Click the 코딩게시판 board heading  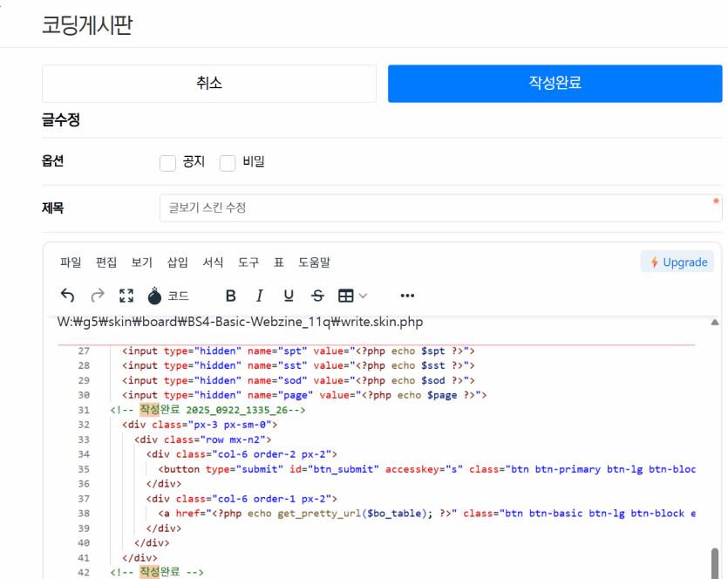[87, 24]
